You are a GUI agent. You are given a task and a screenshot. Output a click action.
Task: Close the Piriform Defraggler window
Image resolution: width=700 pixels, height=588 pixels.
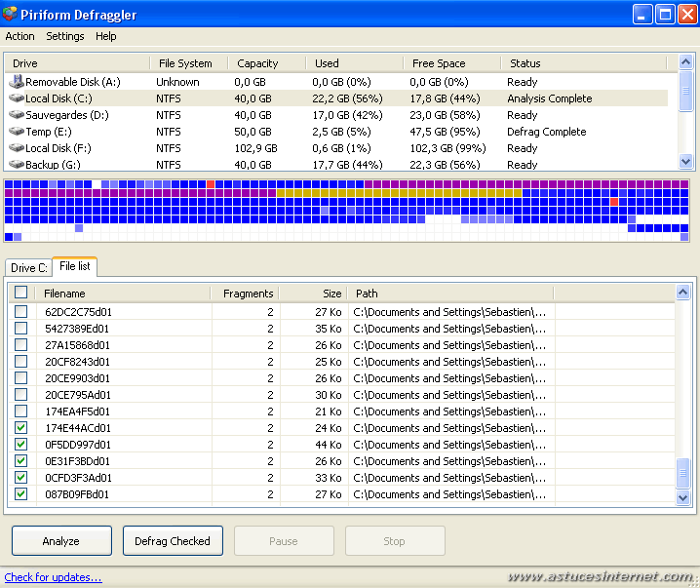(x=687, y=14)
